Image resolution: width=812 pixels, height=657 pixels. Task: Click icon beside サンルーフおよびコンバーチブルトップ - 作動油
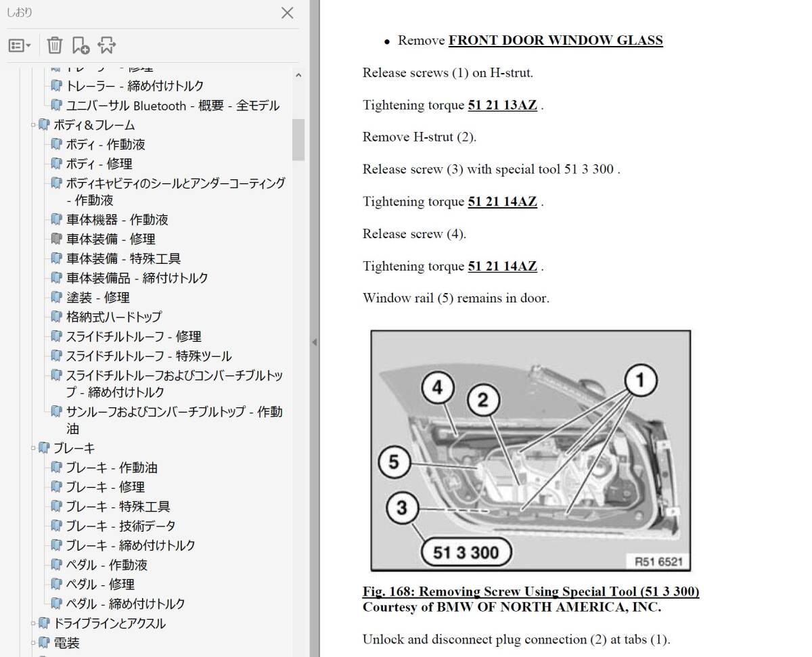click(x=57, y=411)
